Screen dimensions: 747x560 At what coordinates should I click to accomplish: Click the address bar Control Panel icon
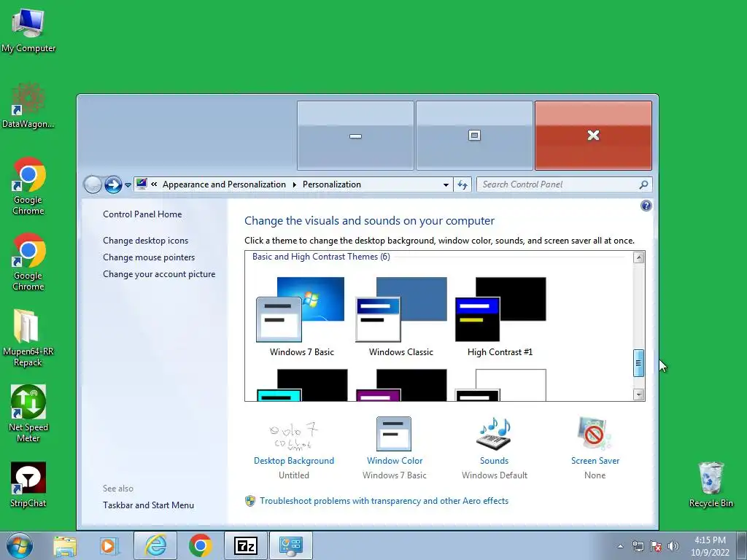coord(142,184)
